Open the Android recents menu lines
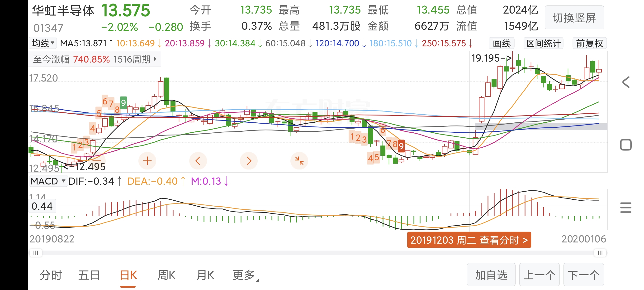This screenshot has width=644, height=290. pos(625,208)
